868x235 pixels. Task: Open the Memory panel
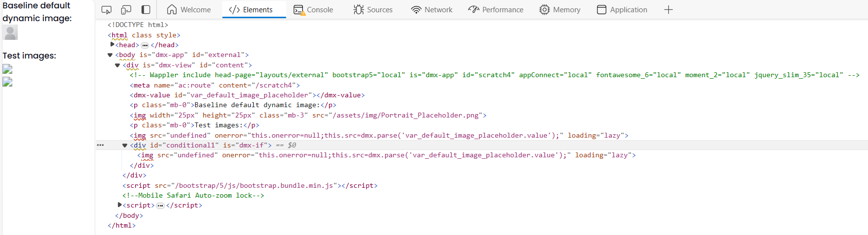(x=560, y=10)
